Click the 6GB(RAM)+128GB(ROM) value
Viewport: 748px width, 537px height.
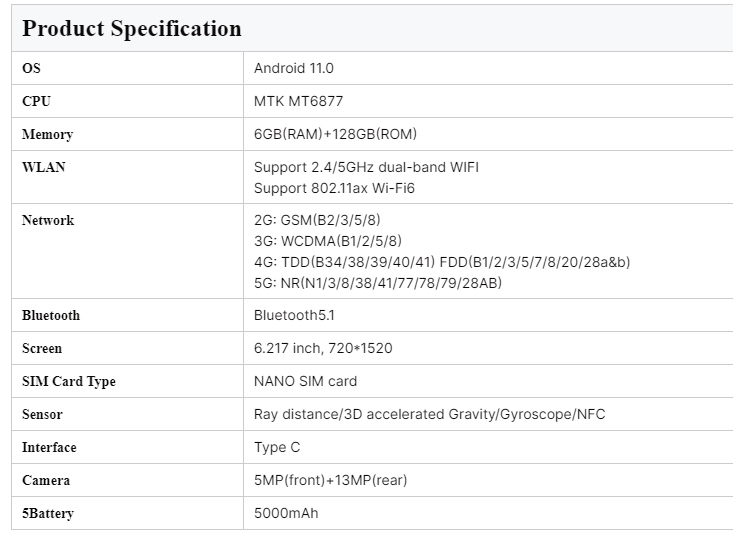[335, 134]
